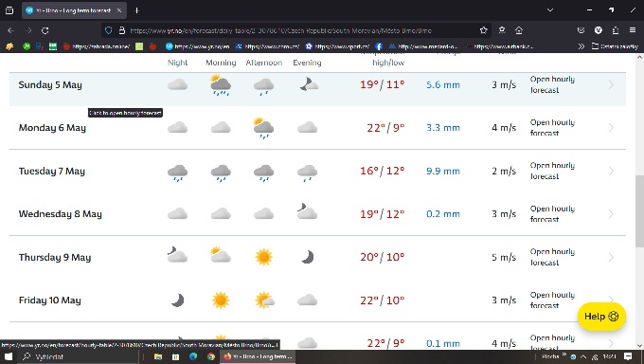Open Facebook bookmark icon in bookmarks bar
Viewport: 644px width, 364px height.
tap(379, 46)
